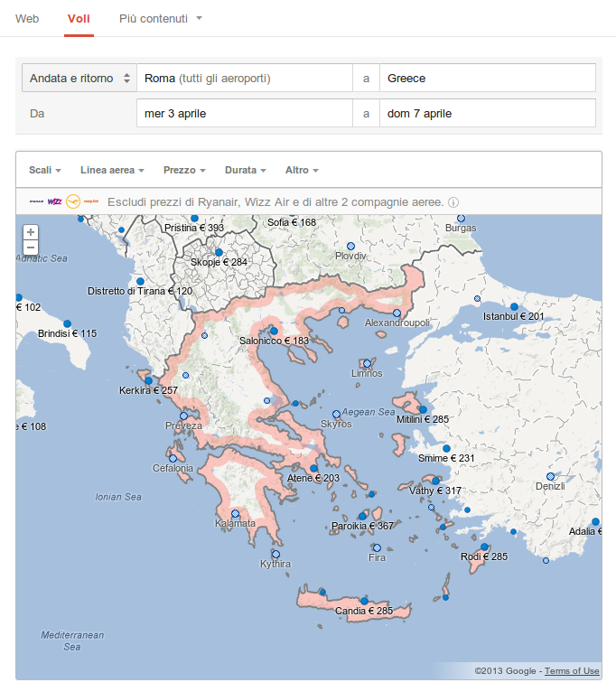
Task: Open the Prezzo filter dropdown
Action: tap(184, 170)
